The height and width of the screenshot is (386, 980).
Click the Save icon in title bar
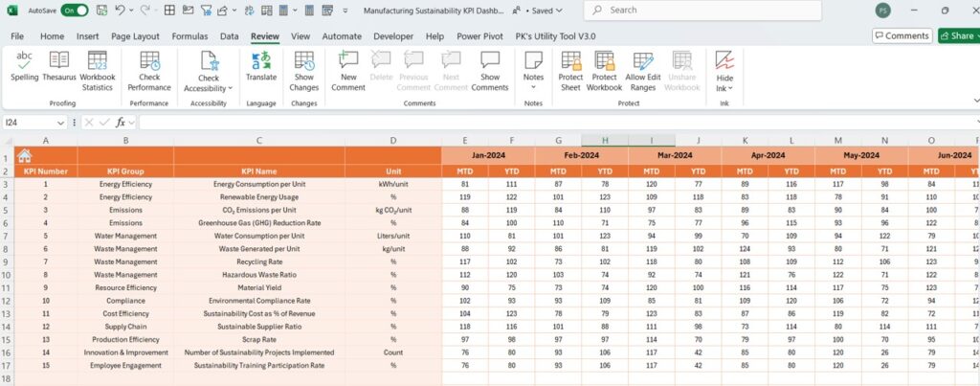101,10
